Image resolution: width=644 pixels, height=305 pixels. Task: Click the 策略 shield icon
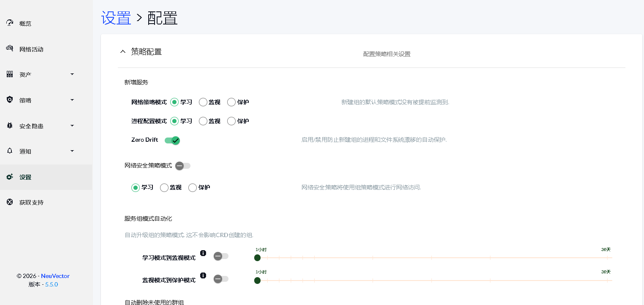(10, 100)
